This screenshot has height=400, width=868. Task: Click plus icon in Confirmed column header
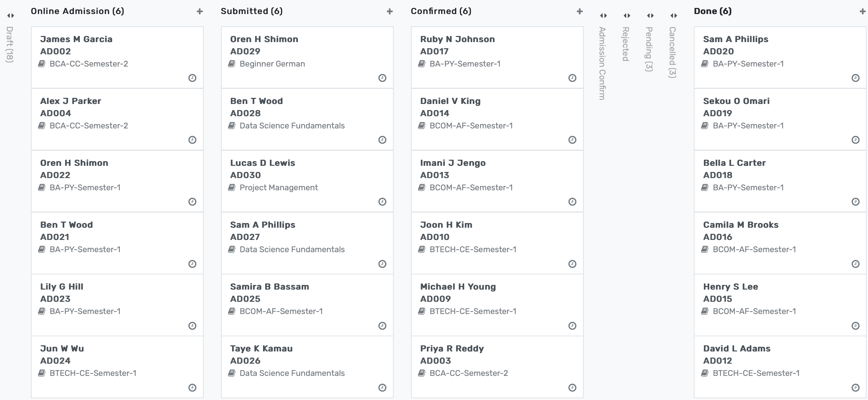tap(580, 12)
